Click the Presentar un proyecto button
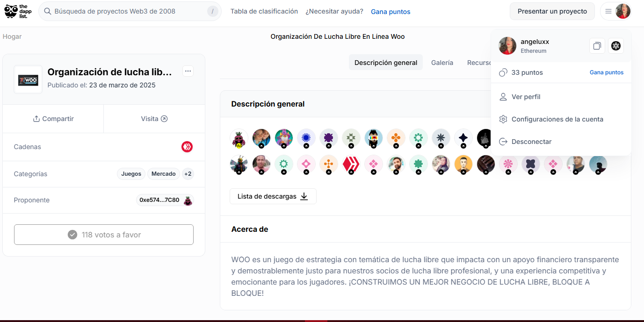The image size is (644, 322). (552, 11)
